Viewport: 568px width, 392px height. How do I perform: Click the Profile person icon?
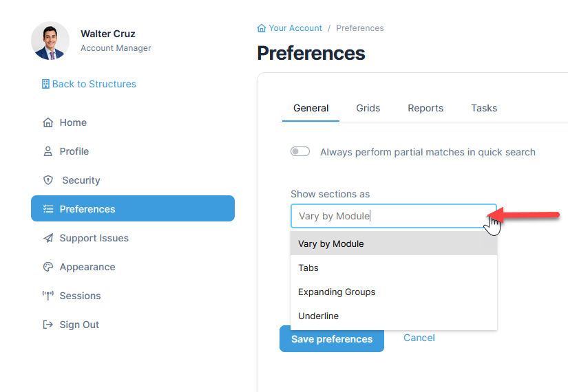tap(48, 151)
